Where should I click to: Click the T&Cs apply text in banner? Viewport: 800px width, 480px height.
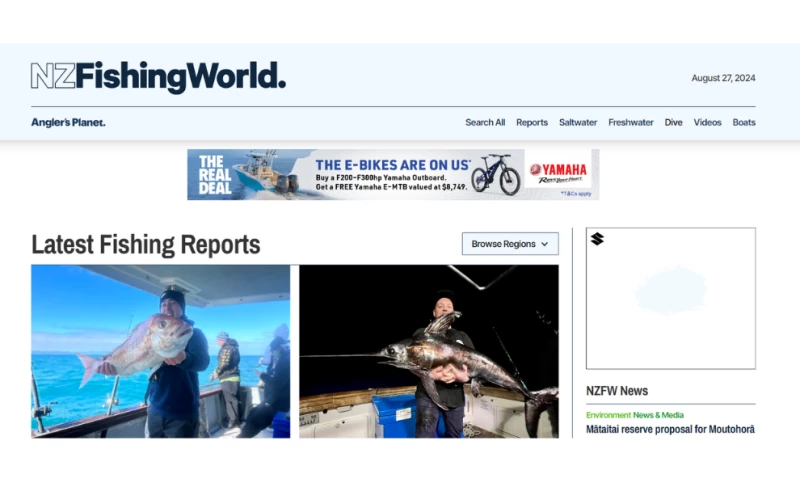pos(576,194)
